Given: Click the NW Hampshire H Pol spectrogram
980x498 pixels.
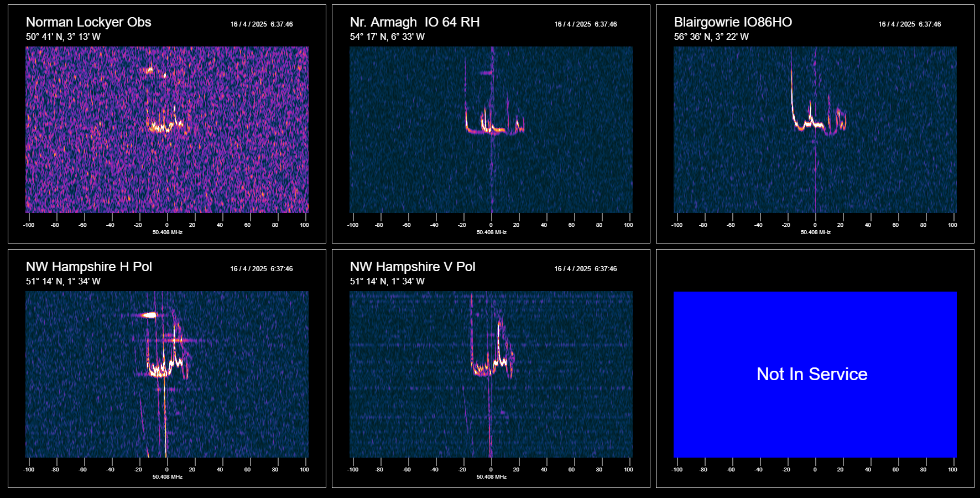Looking at the screenshot, I should coord(167,374).
